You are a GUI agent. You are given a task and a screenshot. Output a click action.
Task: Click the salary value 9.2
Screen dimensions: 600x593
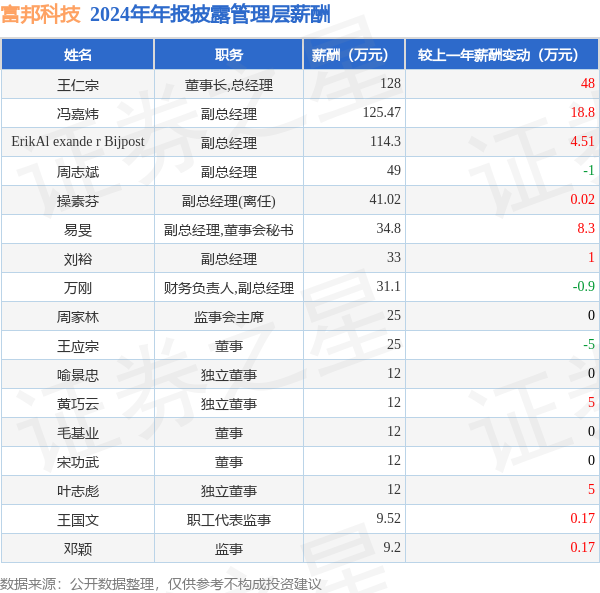pos(392,547)
